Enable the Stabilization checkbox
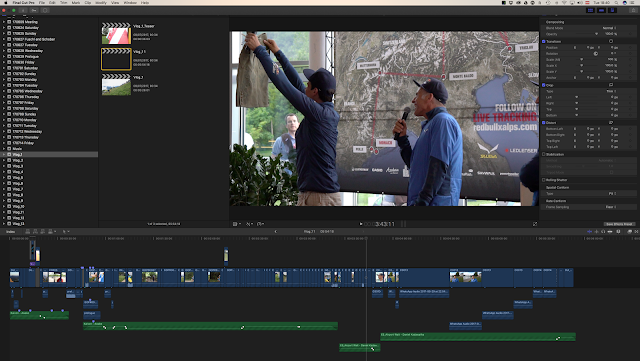The height and width of the screenshot is (361, 640). [x=544, y=154]
